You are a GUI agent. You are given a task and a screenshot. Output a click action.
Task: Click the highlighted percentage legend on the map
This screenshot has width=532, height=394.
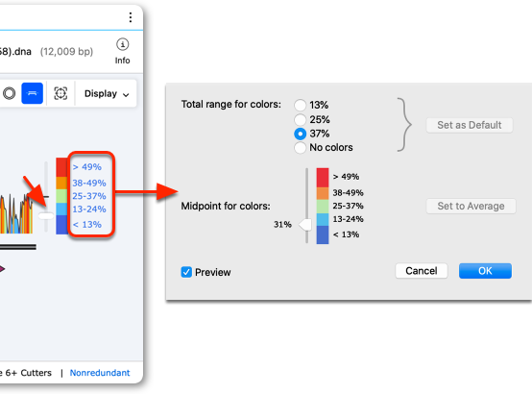pos(91,194)
